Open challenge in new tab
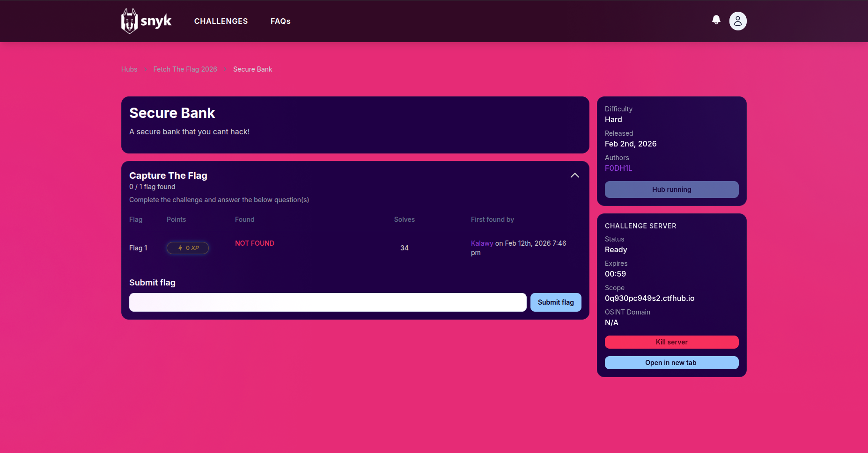The width and height of the screenshot is (868, 453). tap(671, 363)
